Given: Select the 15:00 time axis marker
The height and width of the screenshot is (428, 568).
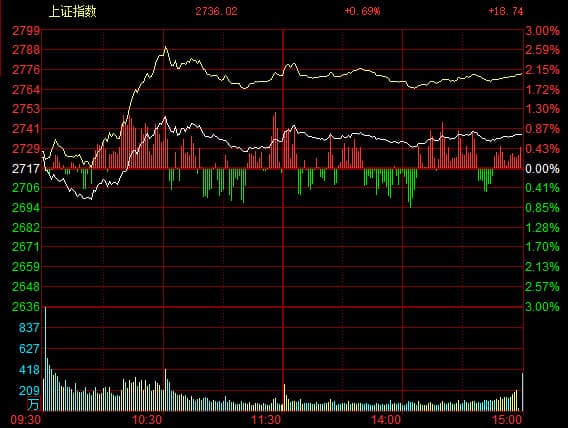Looking at the screenshot, I should pyautogui.click(x=507, y=420).
